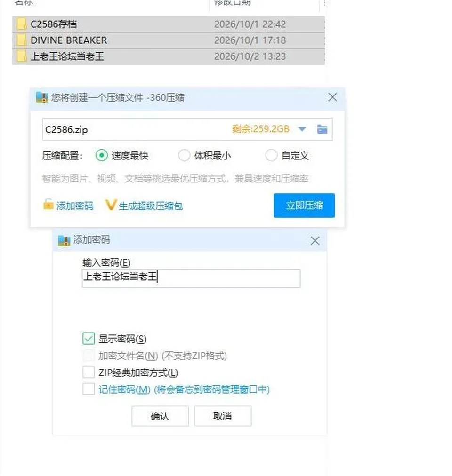Close the 添加密码 dialog
452x476 pixels.
pos(315,241)
